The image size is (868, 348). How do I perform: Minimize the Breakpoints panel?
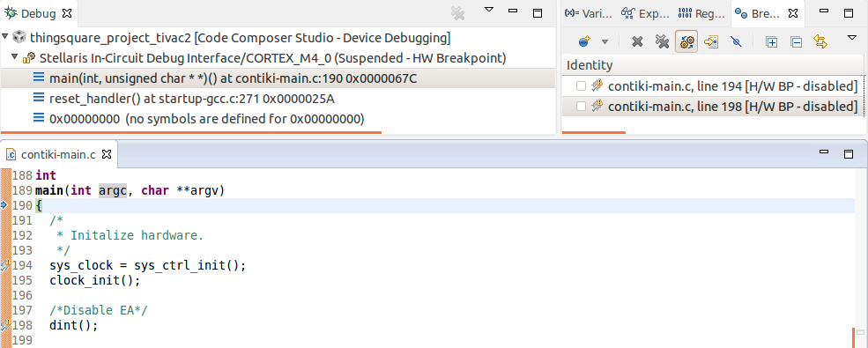click(x=824, y=11)
